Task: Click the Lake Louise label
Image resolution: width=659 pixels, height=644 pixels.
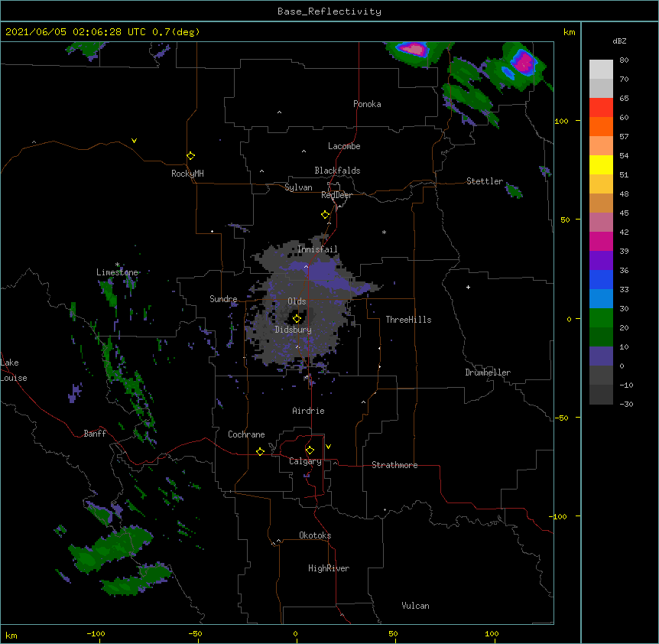Action: click(14, 370)
